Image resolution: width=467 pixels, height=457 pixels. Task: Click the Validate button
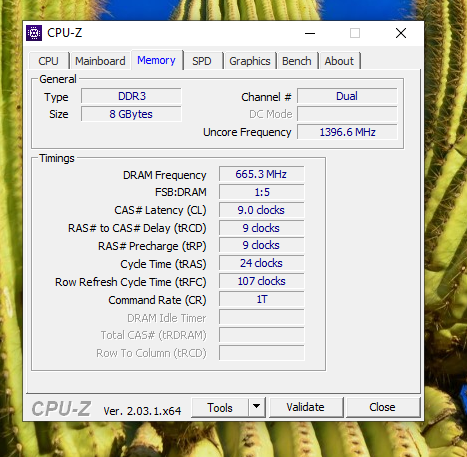(306, 407)
